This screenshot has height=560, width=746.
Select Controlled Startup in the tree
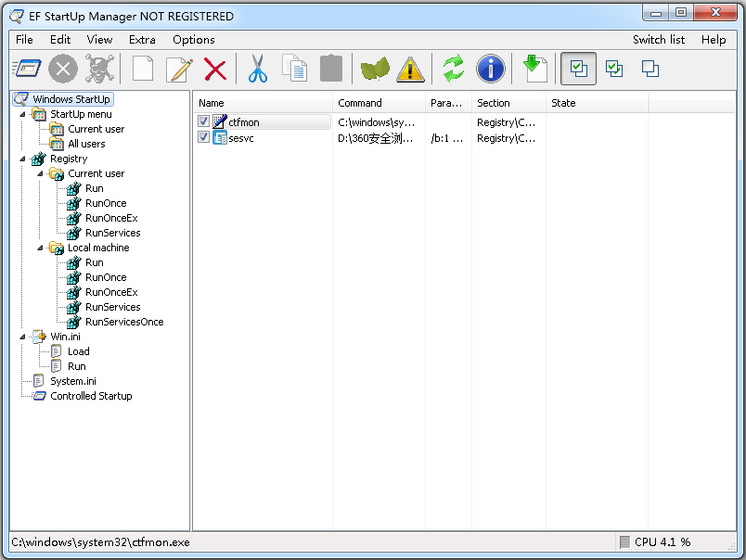tap(91, 396)
